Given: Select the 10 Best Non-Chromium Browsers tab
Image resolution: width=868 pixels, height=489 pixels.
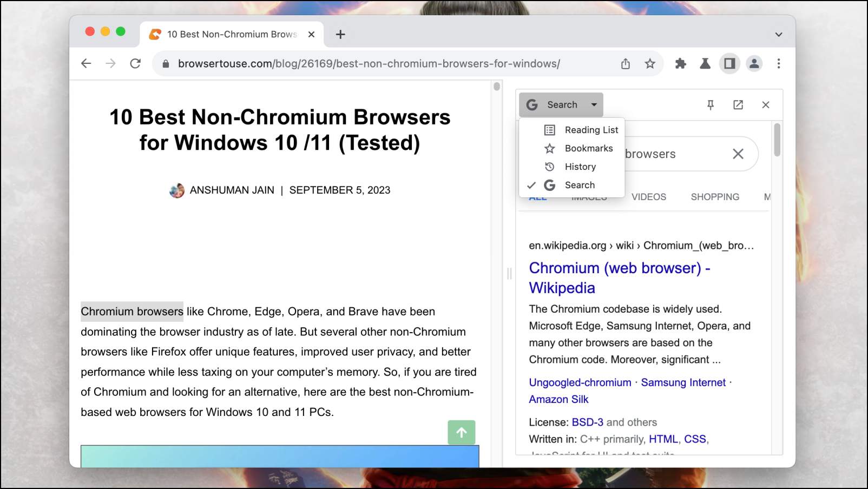Looking at the screenshot, I should pos(232,34).
